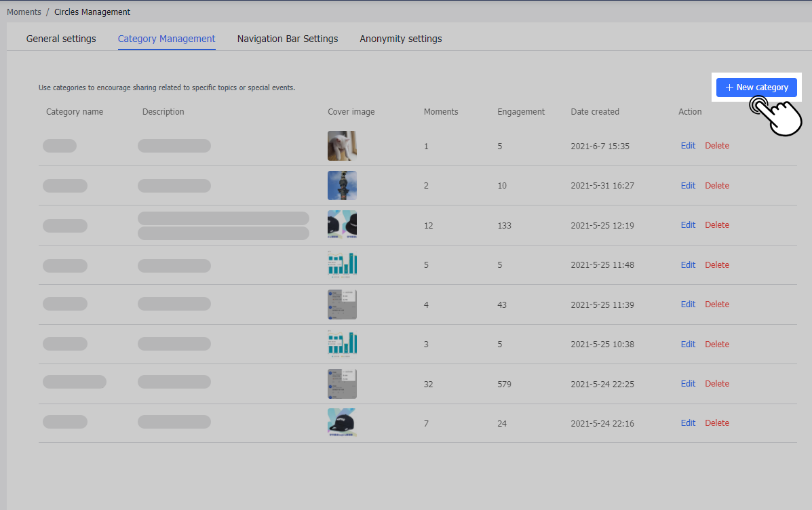The width and height of the screenshot is (812, 510).
Task: Click Moments in the breadcrumb
Action: (24, 12)
